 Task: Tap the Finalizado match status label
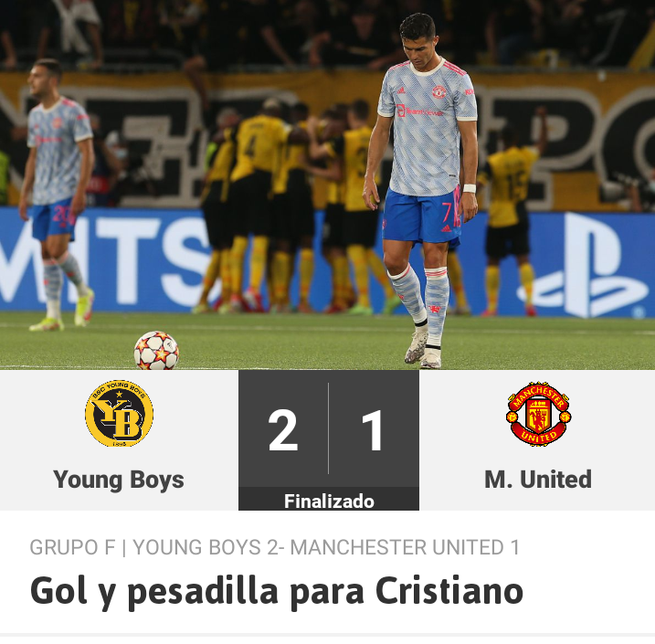click(x=329, y=501)
